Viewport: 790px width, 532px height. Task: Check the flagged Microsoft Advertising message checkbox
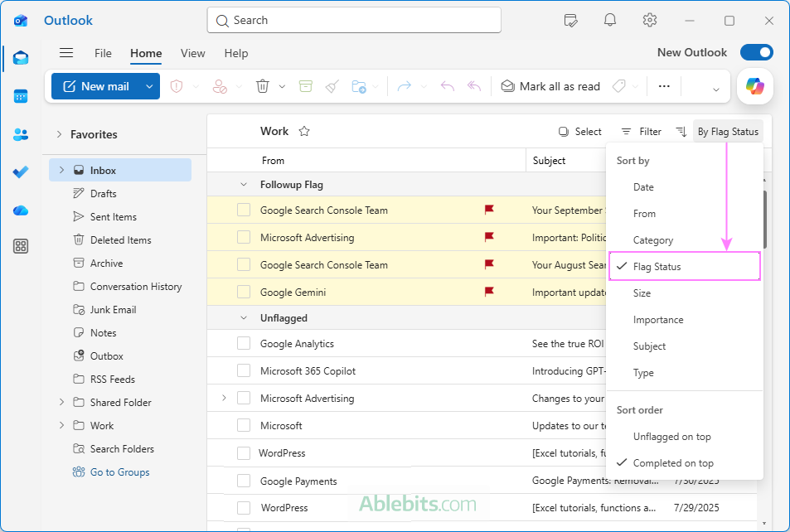coord(244,237)
